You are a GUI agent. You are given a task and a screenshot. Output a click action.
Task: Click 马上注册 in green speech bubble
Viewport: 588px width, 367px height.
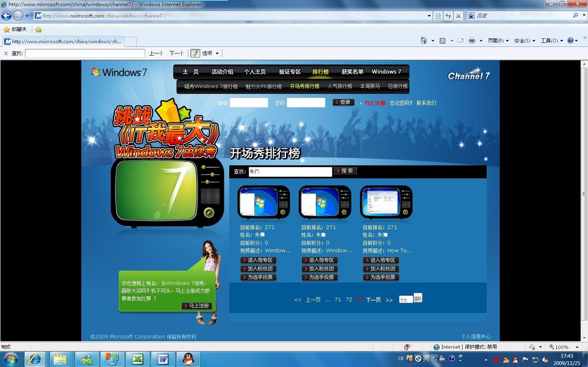point(197,306)
